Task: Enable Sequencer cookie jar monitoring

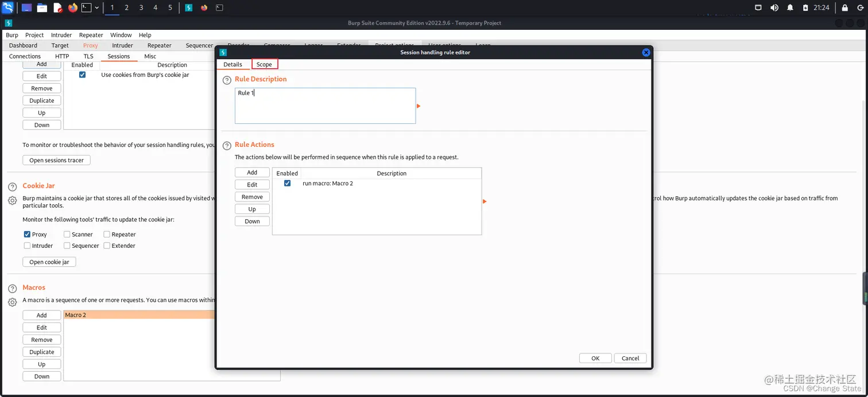Action: click(67, 246)
